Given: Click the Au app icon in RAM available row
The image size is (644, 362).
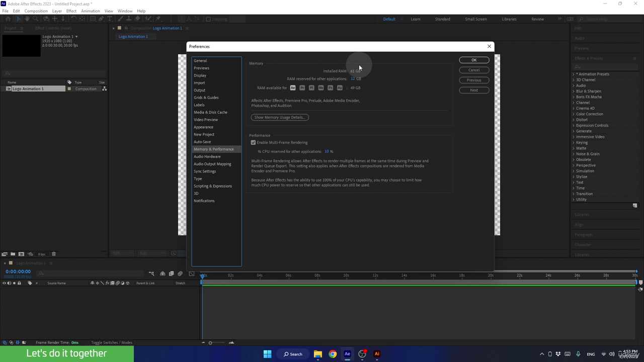Looking at the screenshot, I should pyautogui.click(x=340, y=88).
